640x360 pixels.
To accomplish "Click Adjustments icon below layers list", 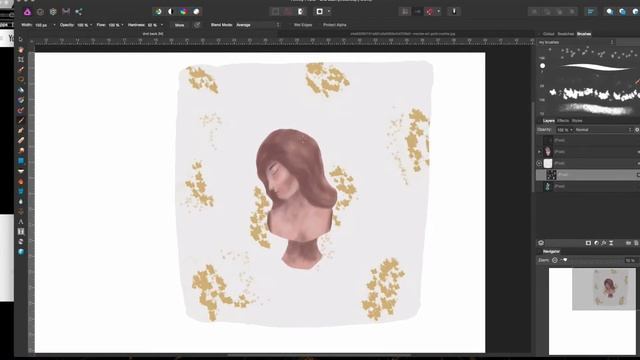I will pyautogui.click(x=596, y=243).
